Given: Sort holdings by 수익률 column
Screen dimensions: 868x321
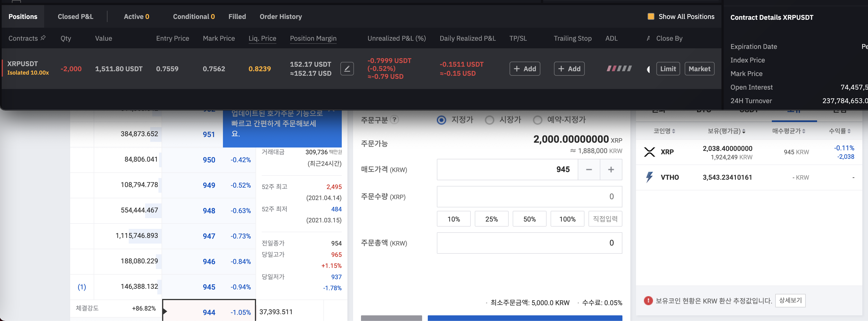Looking at the screenshot, I should (x=840, y=131).
